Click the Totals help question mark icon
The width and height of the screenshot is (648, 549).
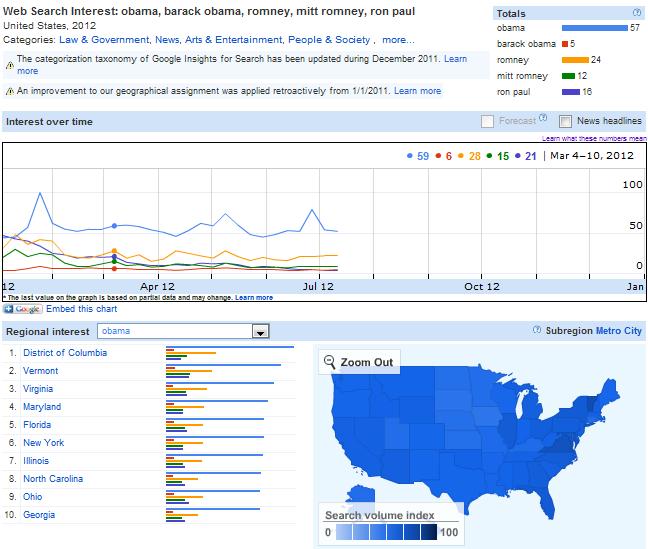click(x=637, y=13)
